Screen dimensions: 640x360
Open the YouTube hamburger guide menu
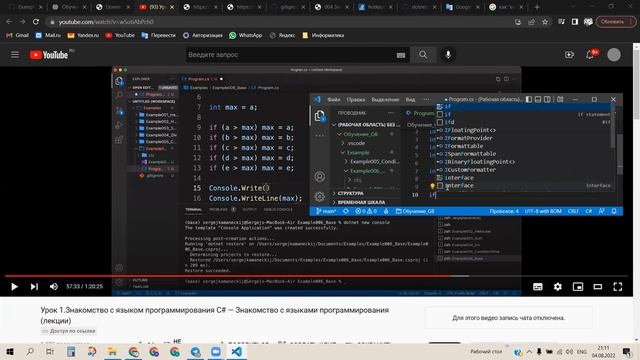pos(15,55)
